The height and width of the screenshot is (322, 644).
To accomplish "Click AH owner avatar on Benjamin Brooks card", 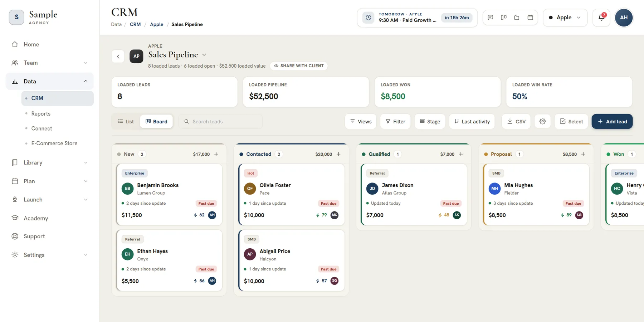I will 212,215.
